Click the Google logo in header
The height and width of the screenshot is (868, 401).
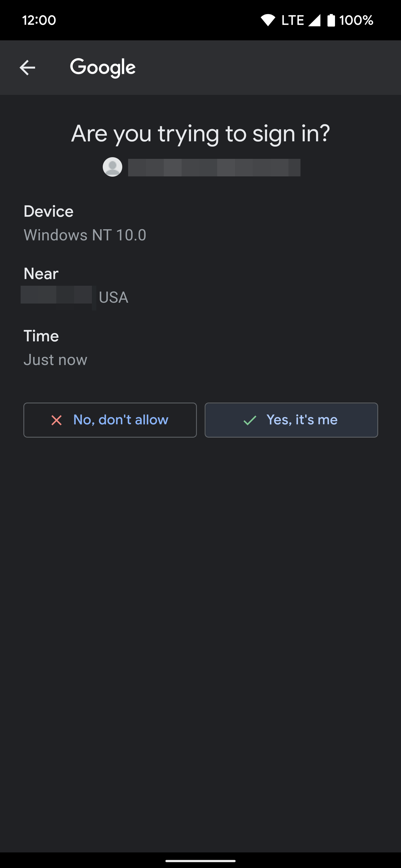102,67
